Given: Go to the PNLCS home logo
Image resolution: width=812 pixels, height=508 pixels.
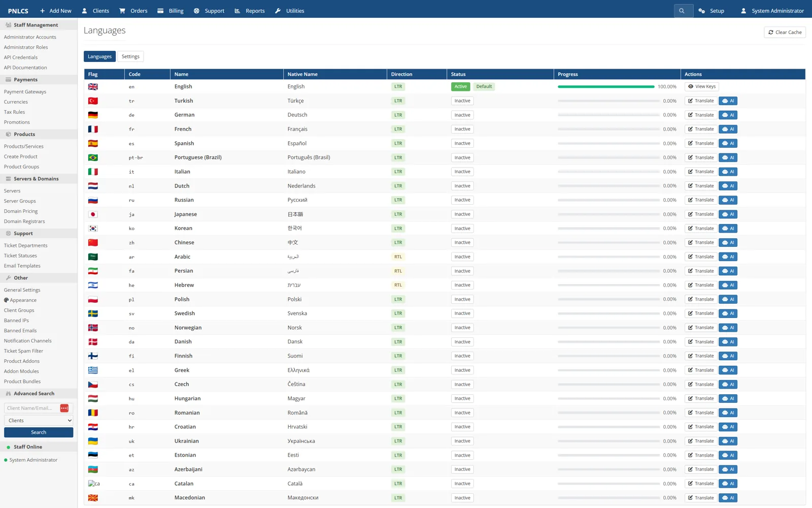Looking at the screenshot, I should (x=18, y=11).
